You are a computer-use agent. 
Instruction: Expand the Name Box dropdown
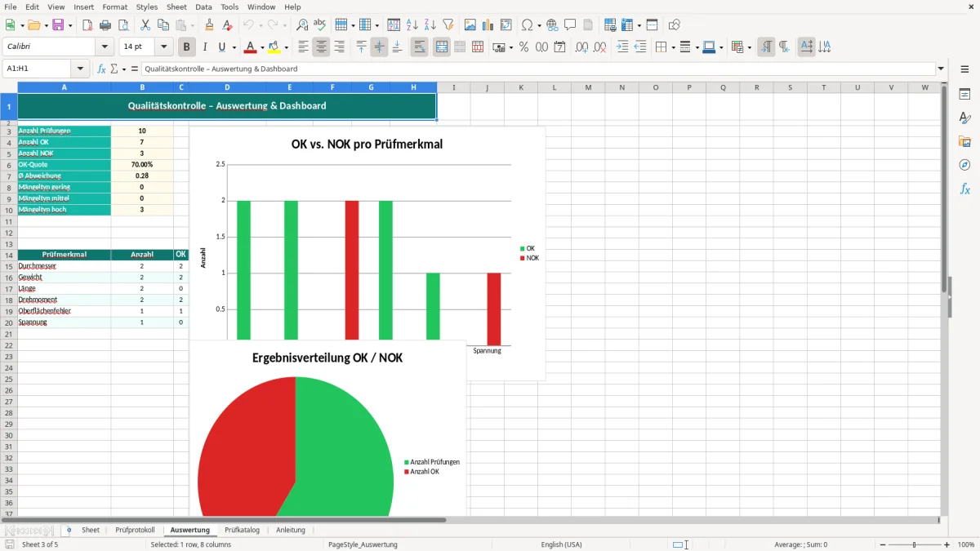tap(80, 69)
